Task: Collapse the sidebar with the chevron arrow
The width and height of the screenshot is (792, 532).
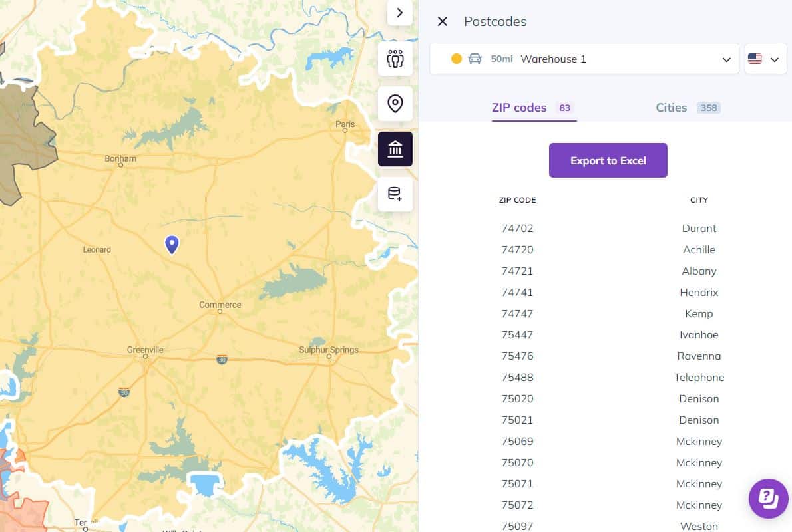Action: pyautogui.click(x=399, y=13)
